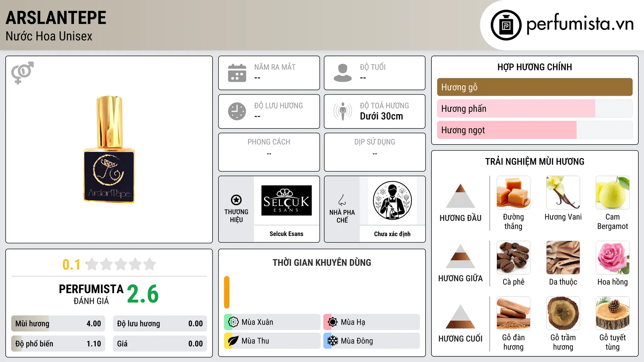Select the Hoa hồng note image
The height and width of the screenshot is (362, 644).
[x=613, y=258]
